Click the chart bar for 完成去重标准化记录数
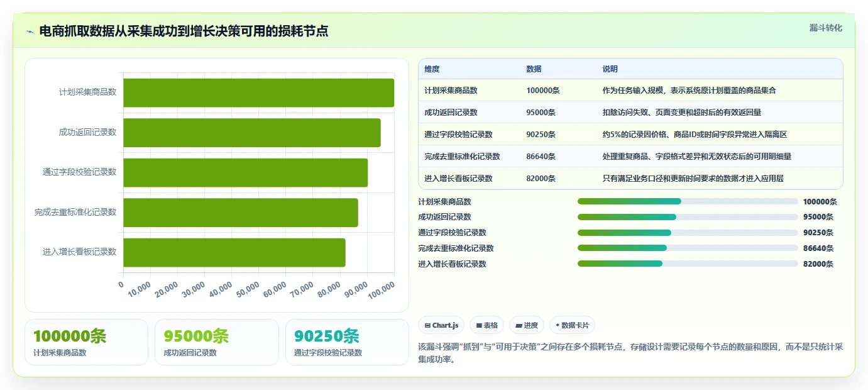This screenshot has width=868, height=390. pyautogui.click(x=240, y=213)
